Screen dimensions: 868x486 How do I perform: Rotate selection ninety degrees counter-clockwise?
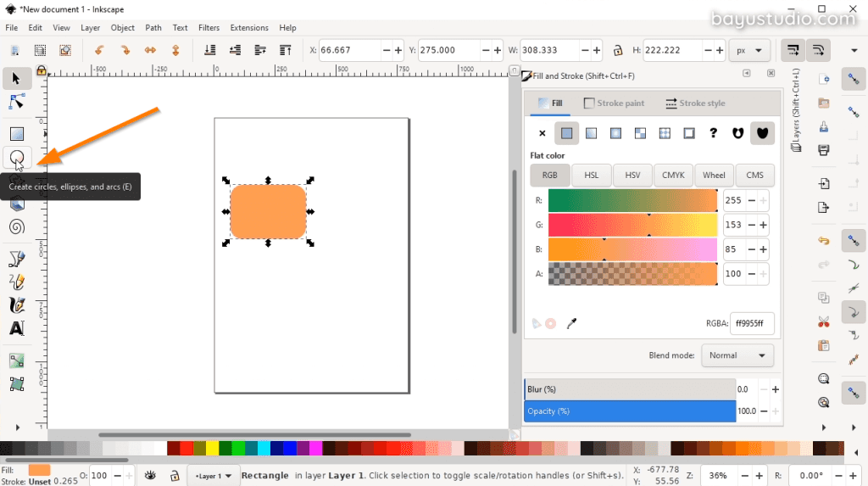coord(99,50)
